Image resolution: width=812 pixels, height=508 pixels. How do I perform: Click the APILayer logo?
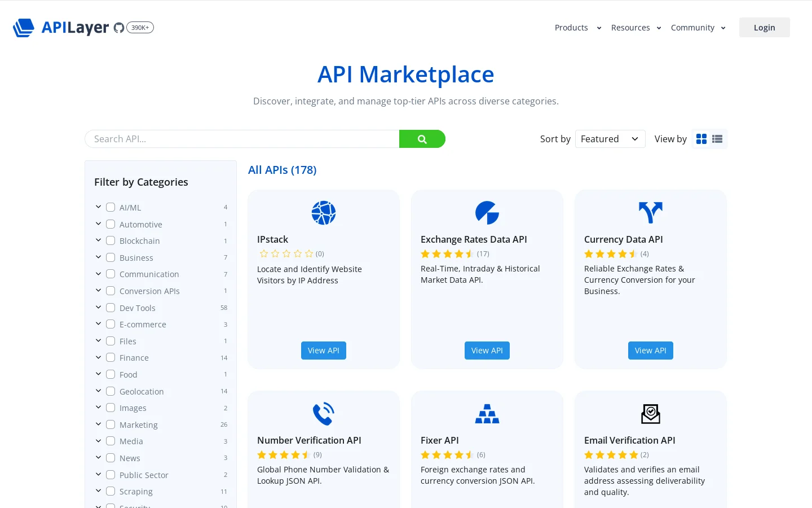coord(61,27)
